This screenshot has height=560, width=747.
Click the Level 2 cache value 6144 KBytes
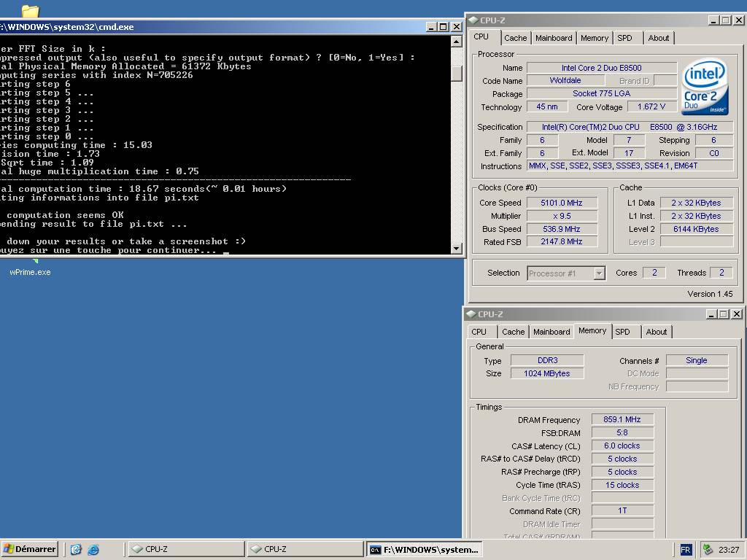[x=696, y=229]
